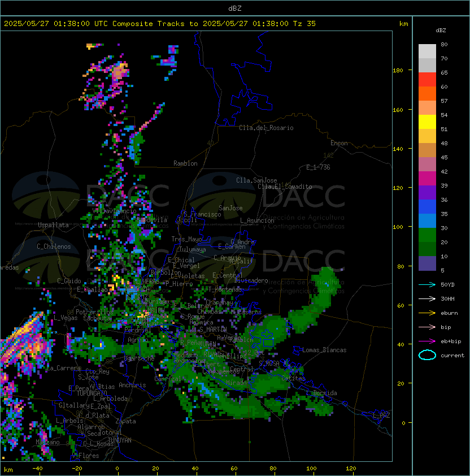Click the '180' km tick on right axis

[x=398, y=71]
